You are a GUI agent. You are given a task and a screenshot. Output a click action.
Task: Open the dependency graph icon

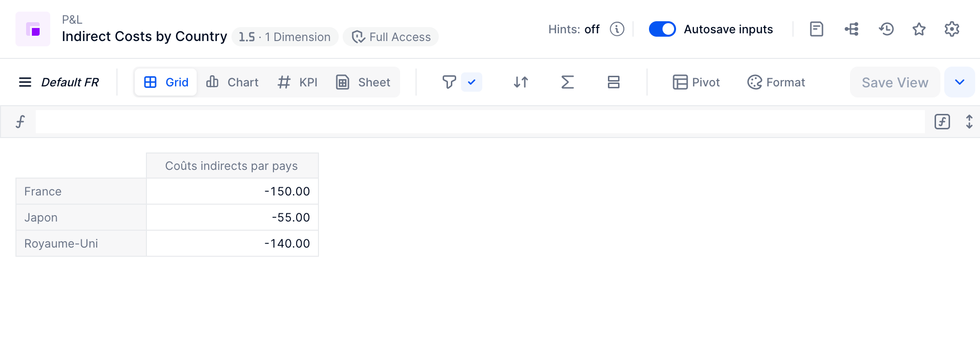[851, 29]
